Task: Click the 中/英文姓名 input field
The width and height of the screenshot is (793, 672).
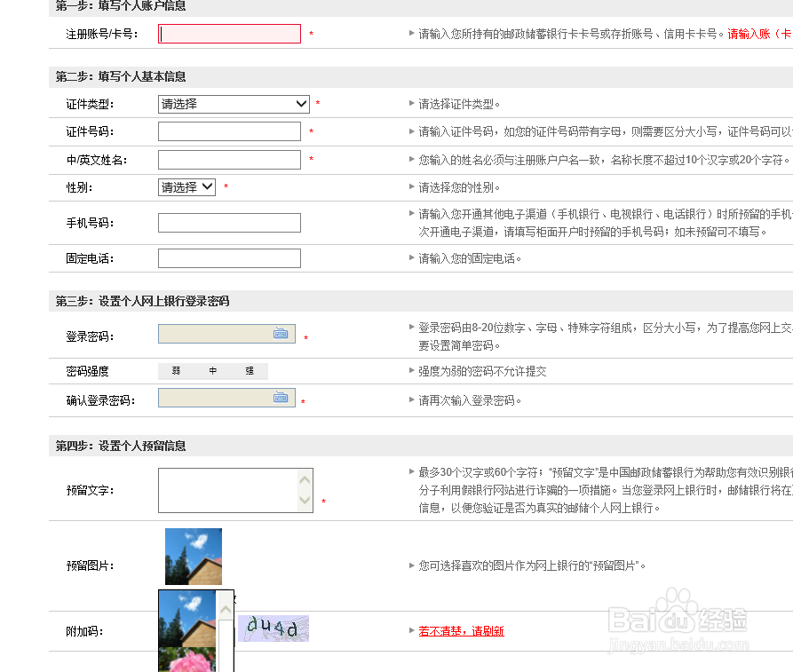Action: click(x=228, y=157)
